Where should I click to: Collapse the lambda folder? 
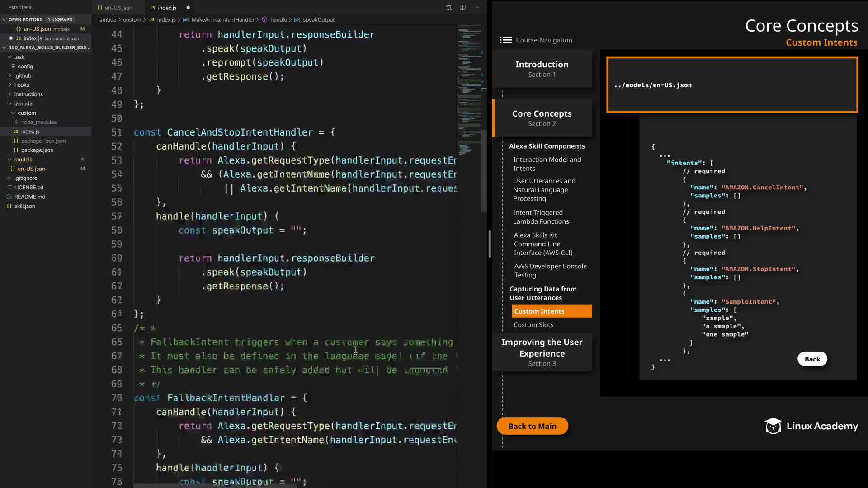(x=9, y=103)
